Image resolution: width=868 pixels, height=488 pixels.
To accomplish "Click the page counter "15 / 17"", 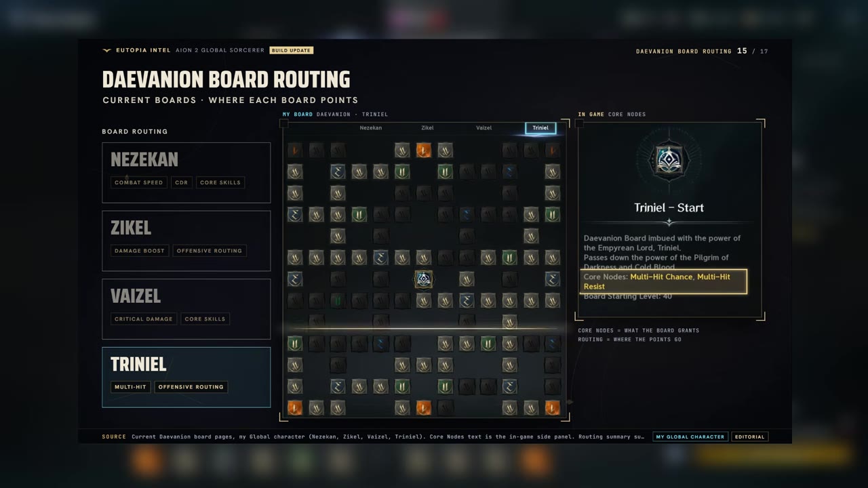I will point(753,51).
